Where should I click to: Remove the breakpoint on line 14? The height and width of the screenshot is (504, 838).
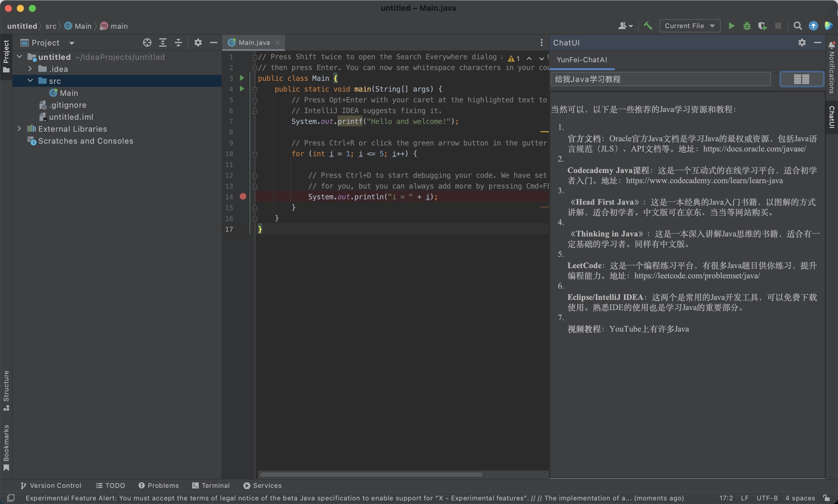(243, 196)
